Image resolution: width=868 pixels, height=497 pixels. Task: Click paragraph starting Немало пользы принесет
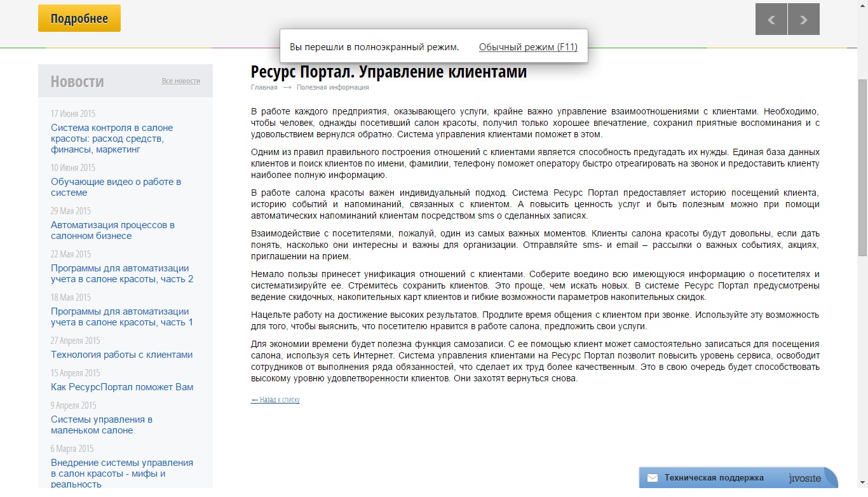click(535, 285)
